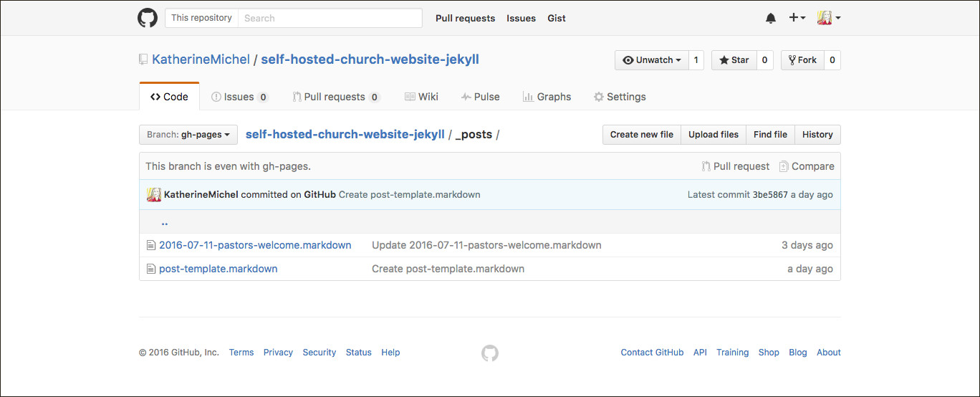Open the Settings tab
Screen dimensions: 980x397
coord(620,97)
